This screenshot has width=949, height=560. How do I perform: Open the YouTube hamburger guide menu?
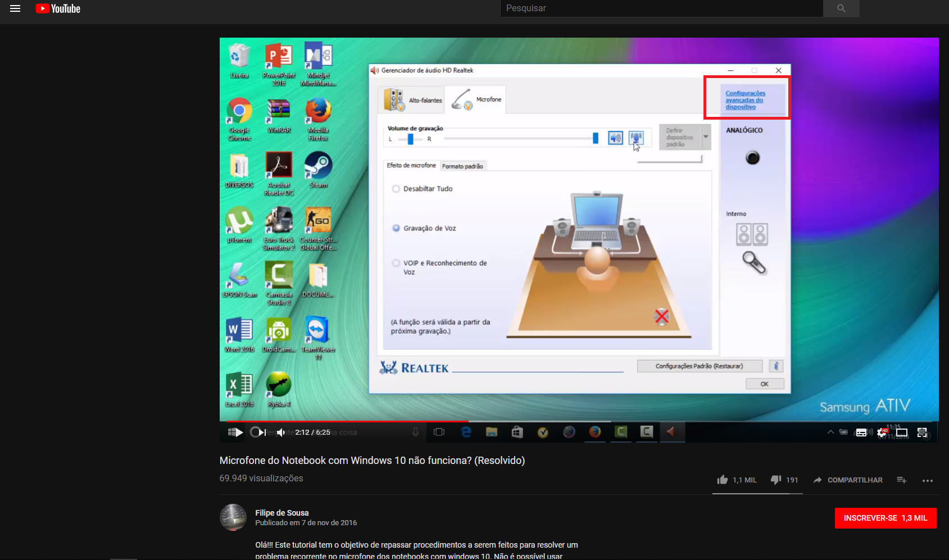[x=15, y=8]
